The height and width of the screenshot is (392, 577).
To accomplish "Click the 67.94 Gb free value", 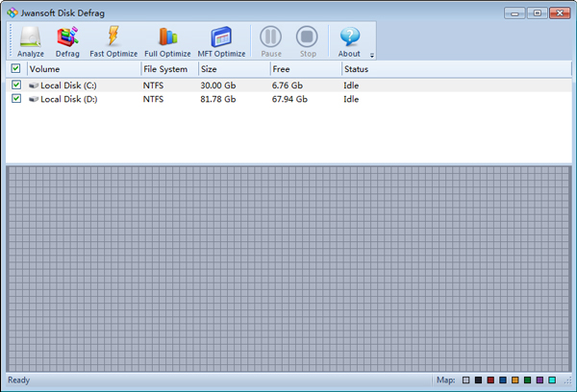I will tap(289, 99).
